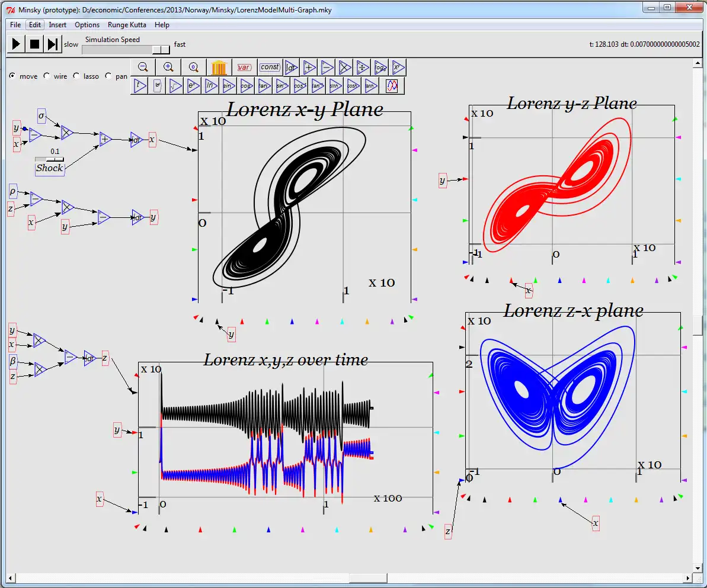Insert a constant using the const icon

(x=270, y=68)
